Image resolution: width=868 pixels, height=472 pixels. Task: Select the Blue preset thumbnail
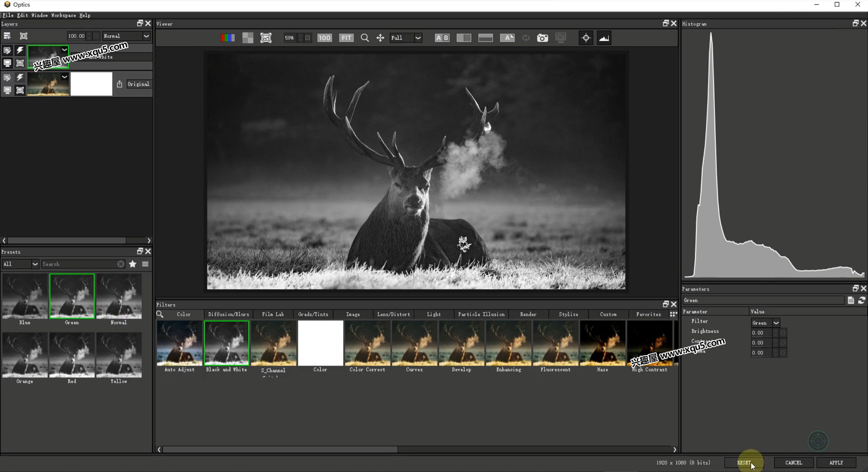tap(24, 296)
